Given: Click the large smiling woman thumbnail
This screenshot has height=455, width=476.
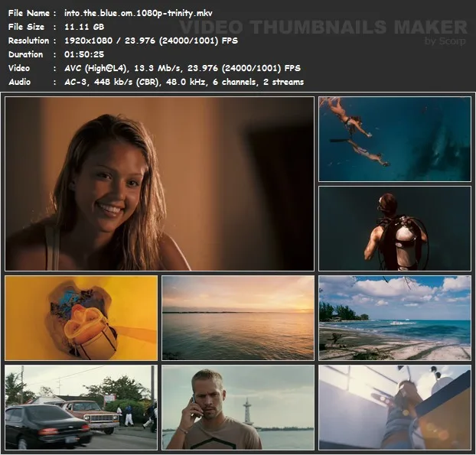Looking at the screenshot, I should (x=159, y=184).
